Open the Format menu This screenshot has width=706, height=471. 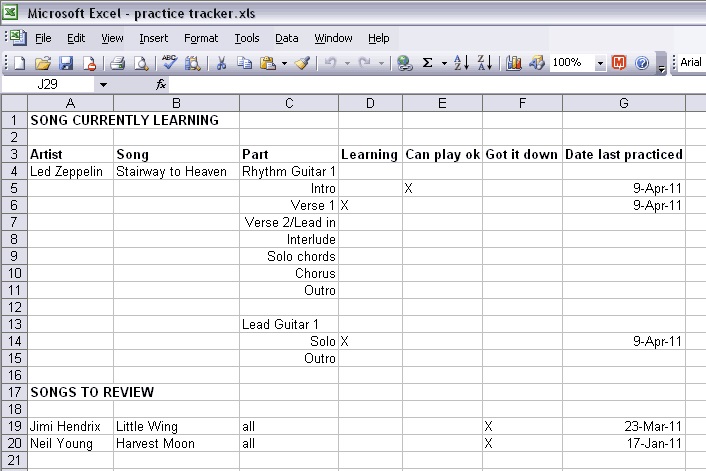click(201, 38)
